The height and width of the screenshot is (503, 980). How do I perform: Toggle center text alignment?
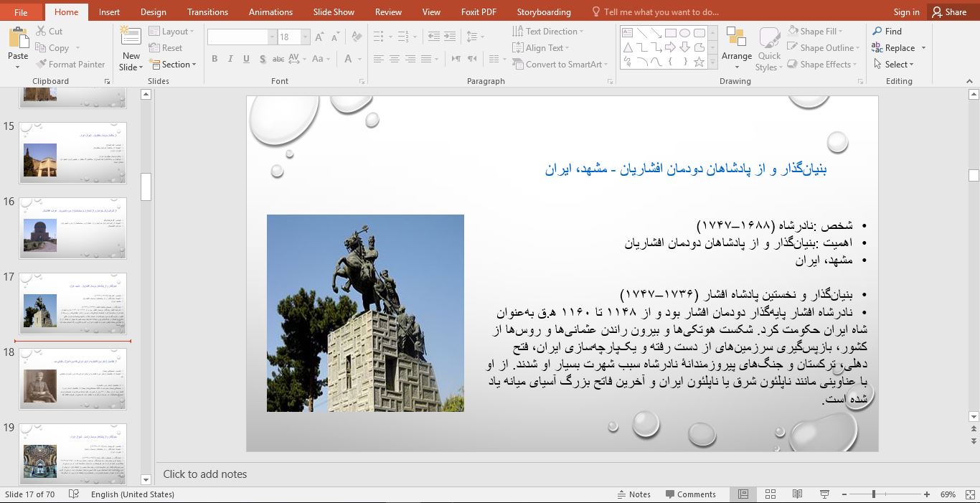click(x=395, y=59)
